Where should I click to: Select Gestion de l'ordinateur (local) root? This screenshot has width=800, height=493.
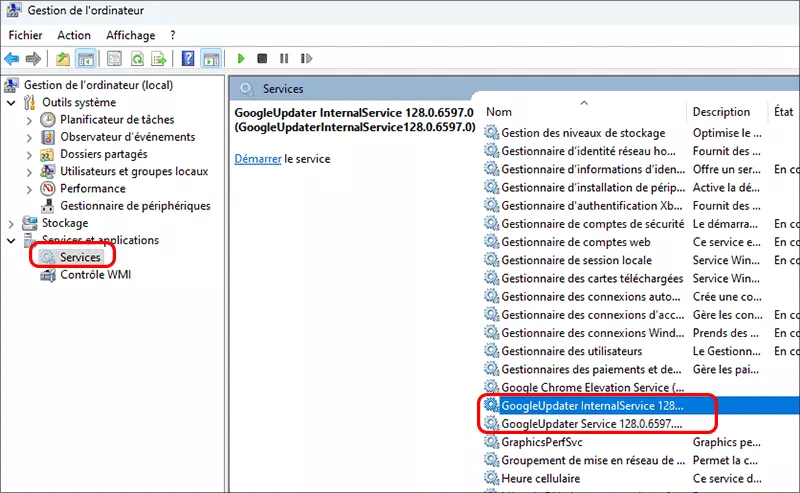[x=98, y=85]
